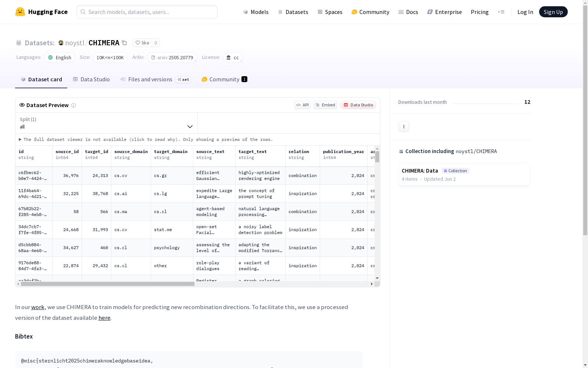Click table scroll left arrow

18,284
